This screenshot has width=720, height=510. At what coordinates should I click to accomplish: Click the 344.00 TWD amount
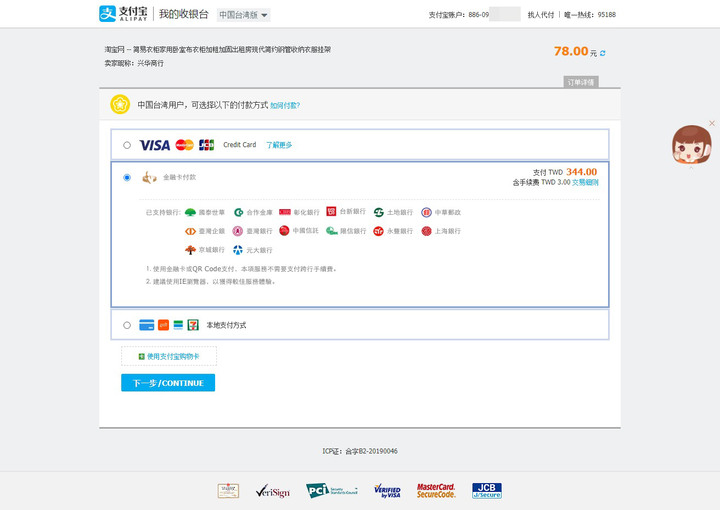tap(581, 172)
